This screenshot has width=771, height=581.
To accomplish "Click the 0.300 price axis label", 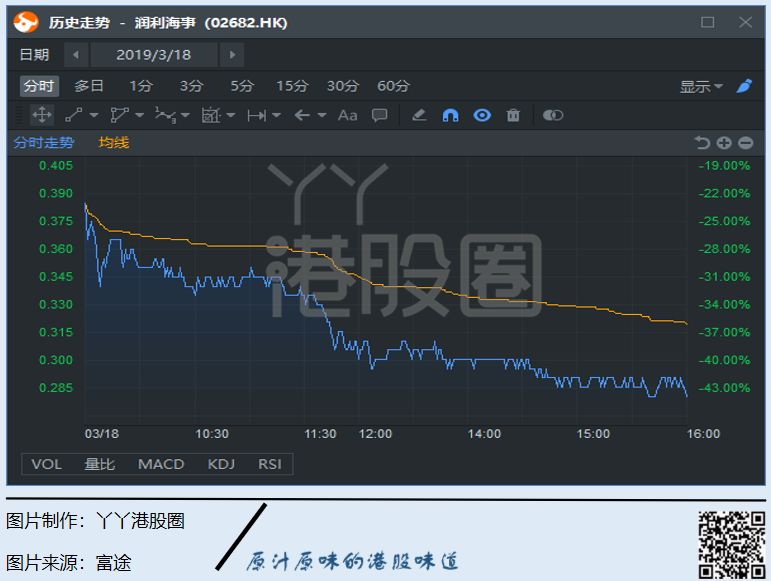I will (x=56, y=360).
